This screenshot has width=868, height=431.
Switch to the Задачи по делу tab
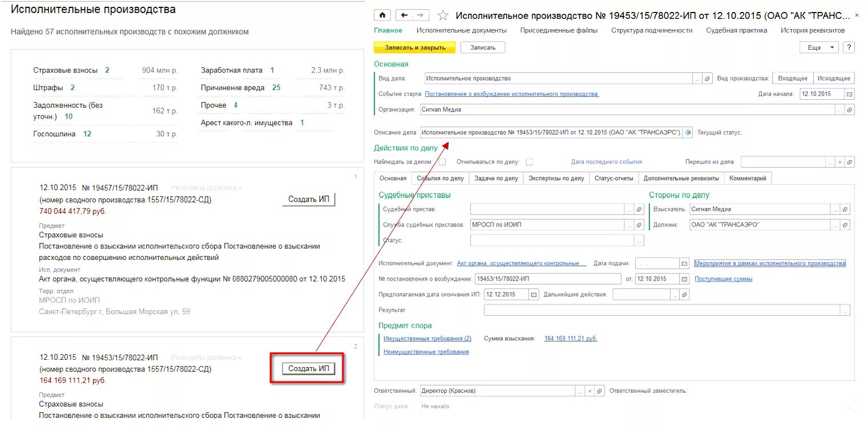click(x=496, y=178)
